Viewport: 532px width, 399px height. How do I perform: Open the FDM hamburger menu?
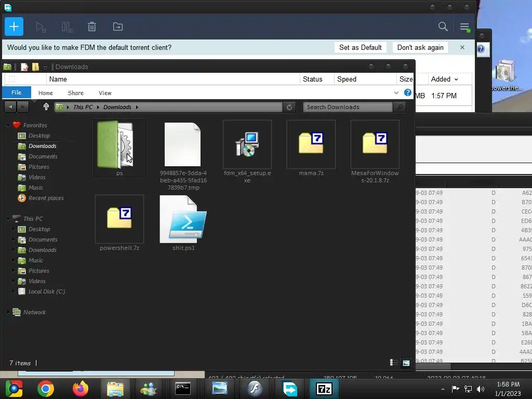tap(464, 27)
